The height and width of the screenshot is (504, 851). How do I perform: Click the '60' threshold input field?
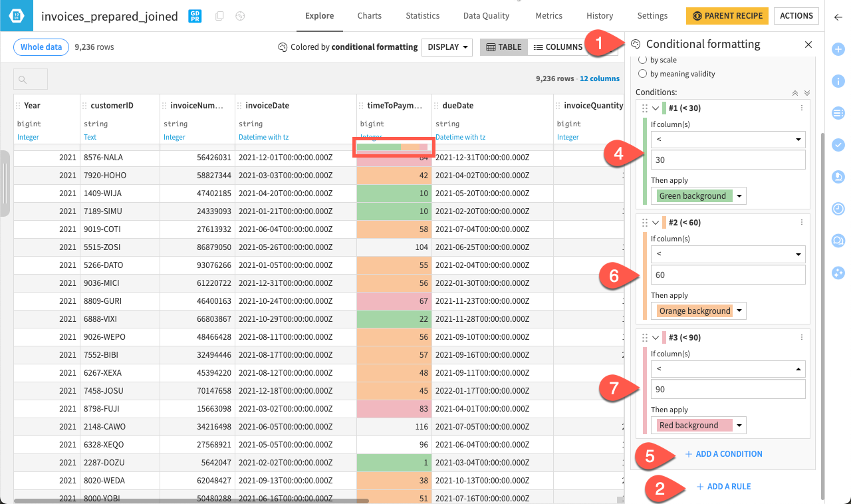click(728, 275)
